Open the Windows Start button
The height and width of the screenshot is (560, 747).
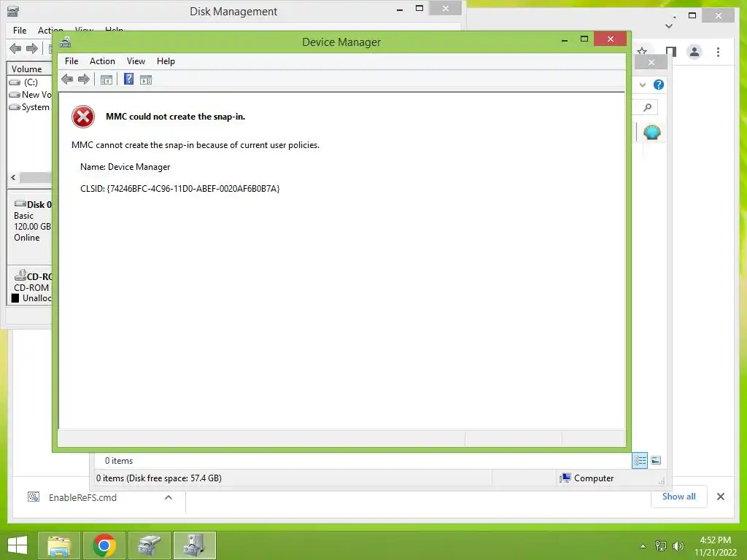tap(18, 545)
